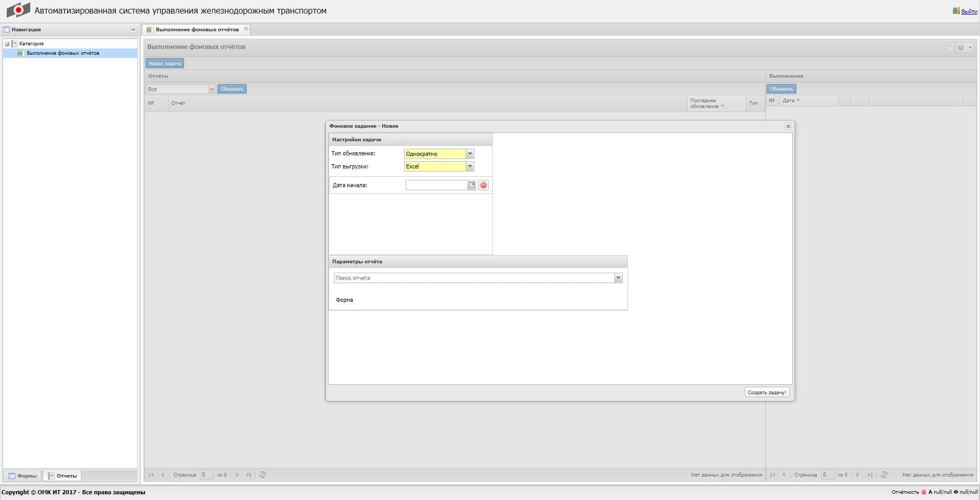The width and height of the screenshot is (980, 500).
Task: Close the Выполнение фоновых отчётов tab via its x icon
Action: tap(246, 29)
